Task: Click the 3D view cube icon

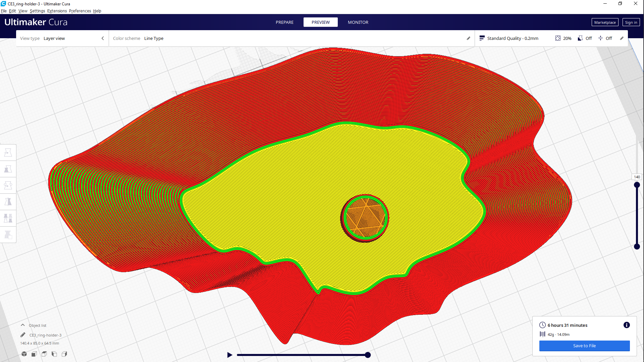Action: pyautogui.click(x=24, y=354)
